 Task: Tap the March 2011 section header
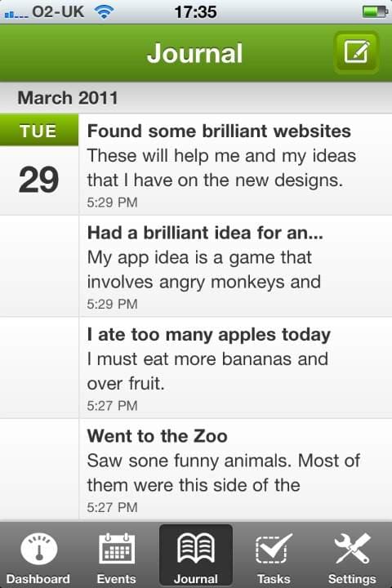coord(196,97)
